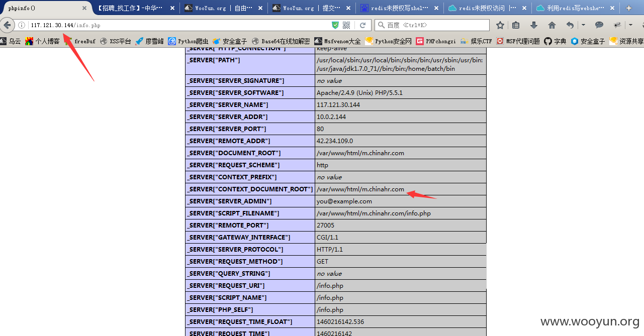Open the 乌云 bookmark
This screenshot has width=644, height=336.
(11, 41)
